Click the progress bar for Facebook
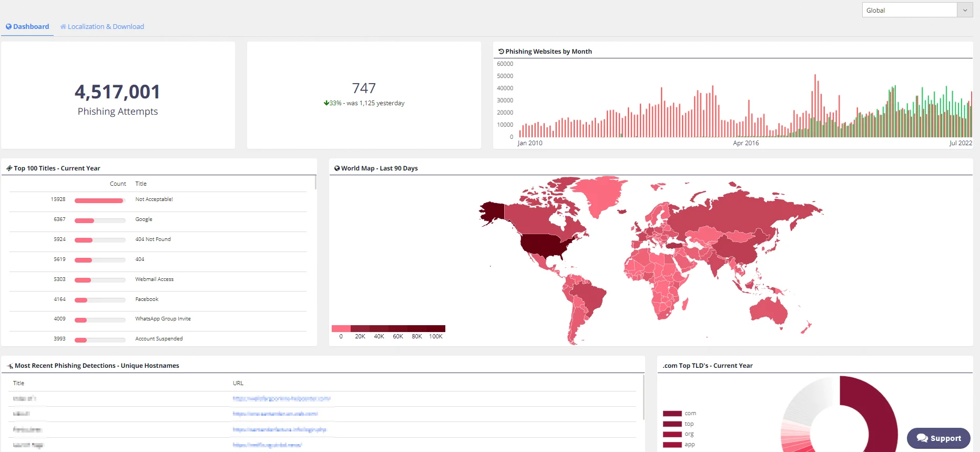This screenshot has width=980, height=452. (x=100, y=300)
